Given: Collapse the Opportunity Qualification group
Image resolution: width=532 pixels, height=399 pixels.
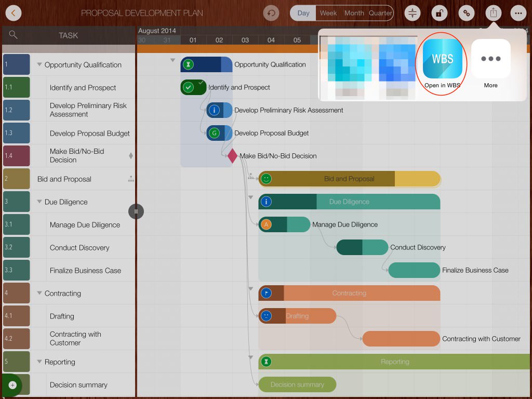Looking at the screenshot, I should [39, 65].
